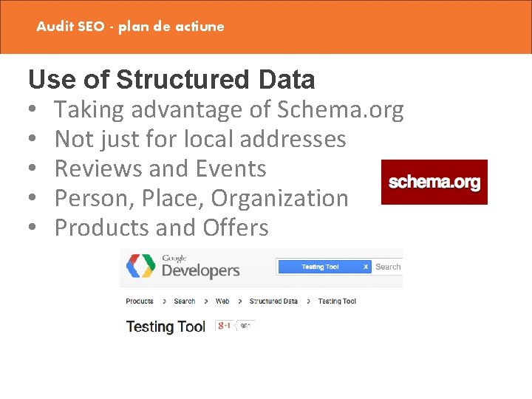
Task: Click the Products and Offers bullet
Action: 162,227
